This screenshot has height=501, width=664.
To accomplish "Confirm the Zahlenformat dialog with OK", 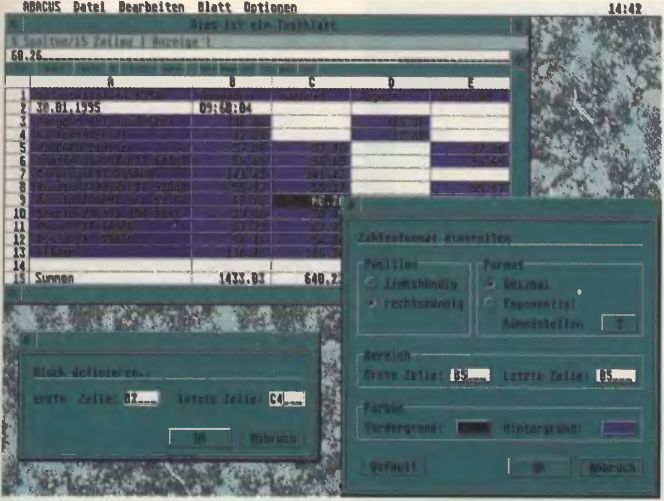I will pyautogui.click(x=538, y=465).
